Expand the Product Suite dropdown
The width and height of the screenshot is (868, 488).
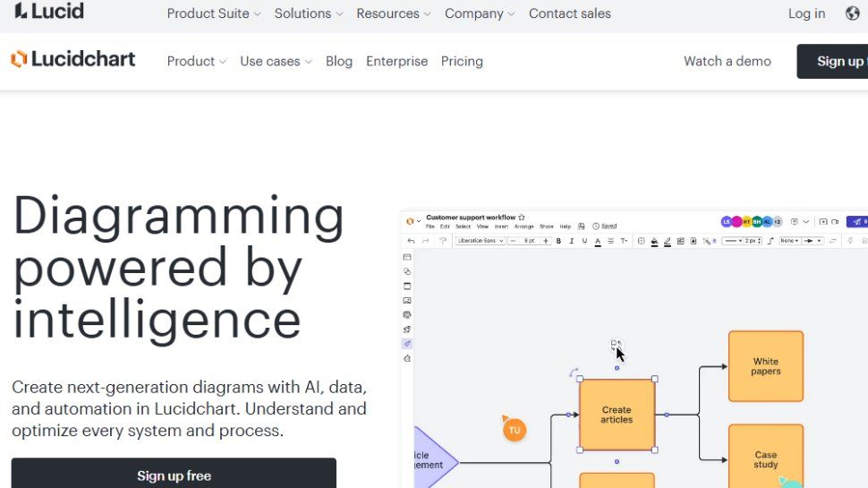click(214, 13)
